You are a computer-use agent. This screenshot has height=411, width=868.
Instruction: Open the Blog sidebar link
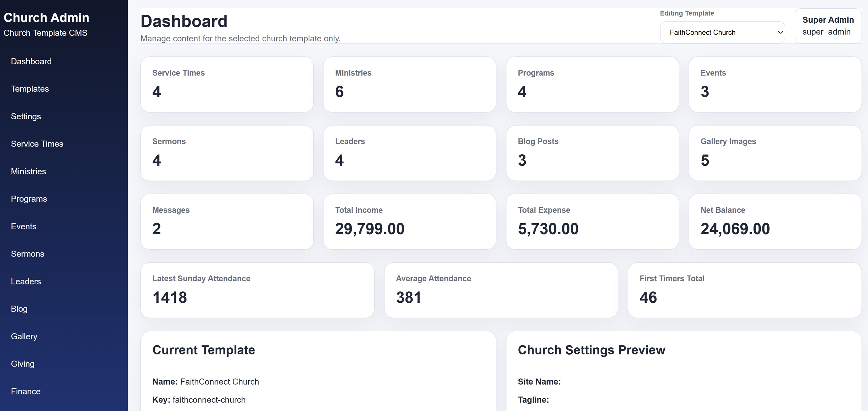(19, 309)
